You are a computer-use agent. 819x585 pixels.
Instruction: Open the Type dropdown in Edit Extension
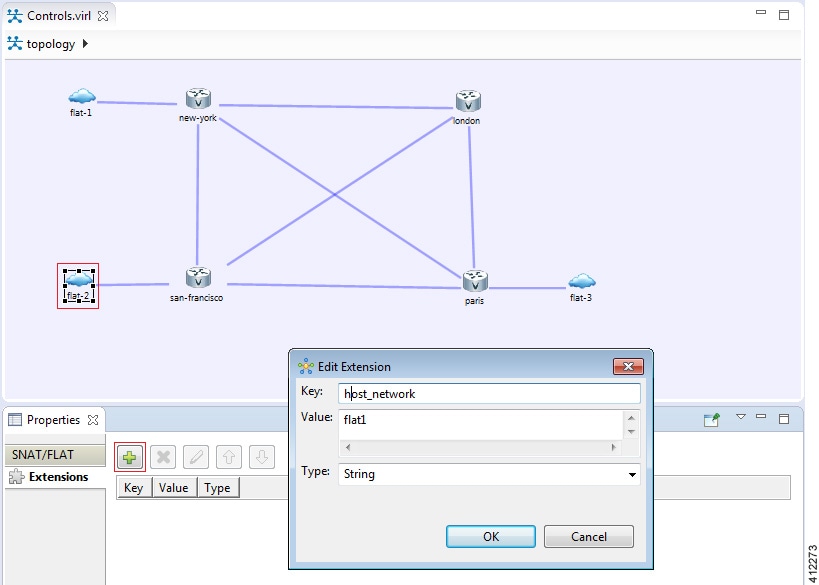click(x=631, y=473)
